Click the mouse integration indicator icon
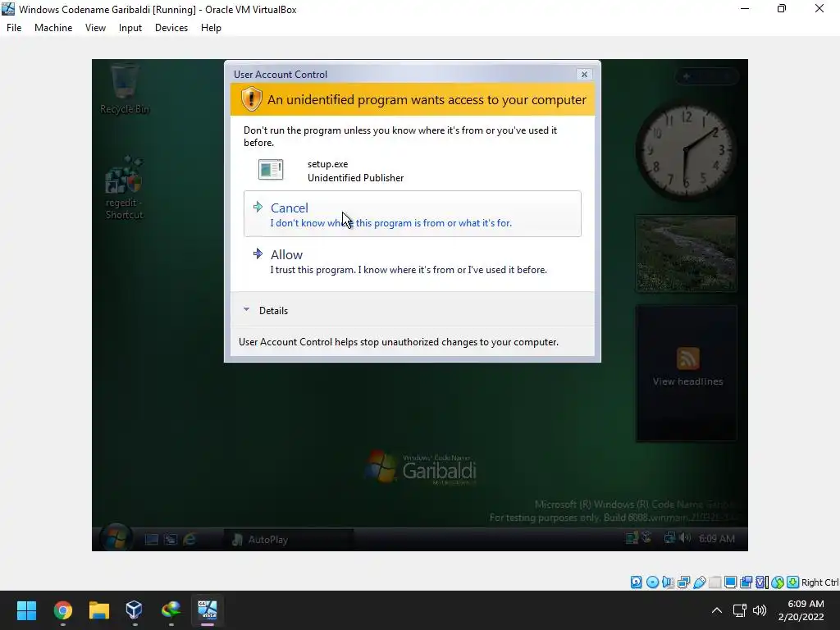The height and width of the screenshot is (630, 840). 778,582
